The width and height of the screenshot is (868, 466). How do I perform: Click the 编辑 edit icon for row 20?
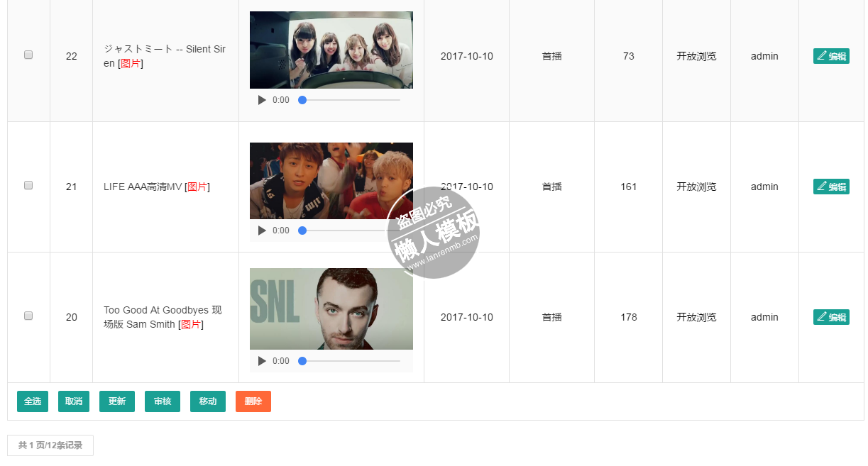point(831,317)
